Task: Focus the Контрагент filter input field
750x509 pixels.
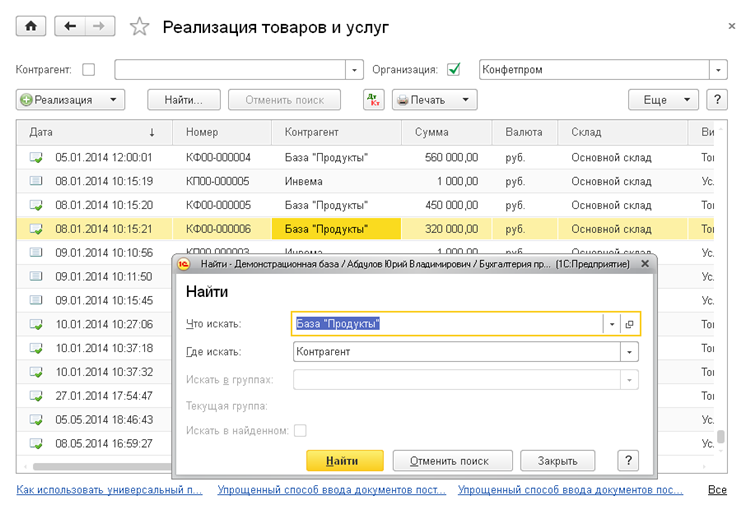Action: click(x=230, y=70)
